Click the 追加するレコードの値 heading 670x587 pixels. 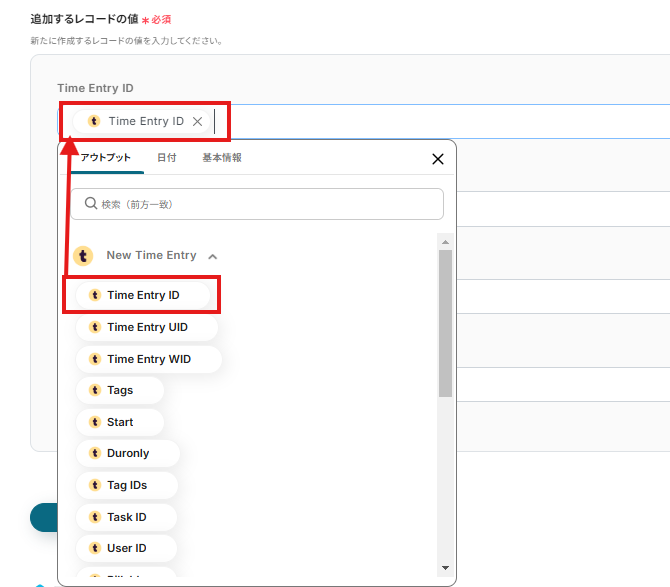pos(84,19)
